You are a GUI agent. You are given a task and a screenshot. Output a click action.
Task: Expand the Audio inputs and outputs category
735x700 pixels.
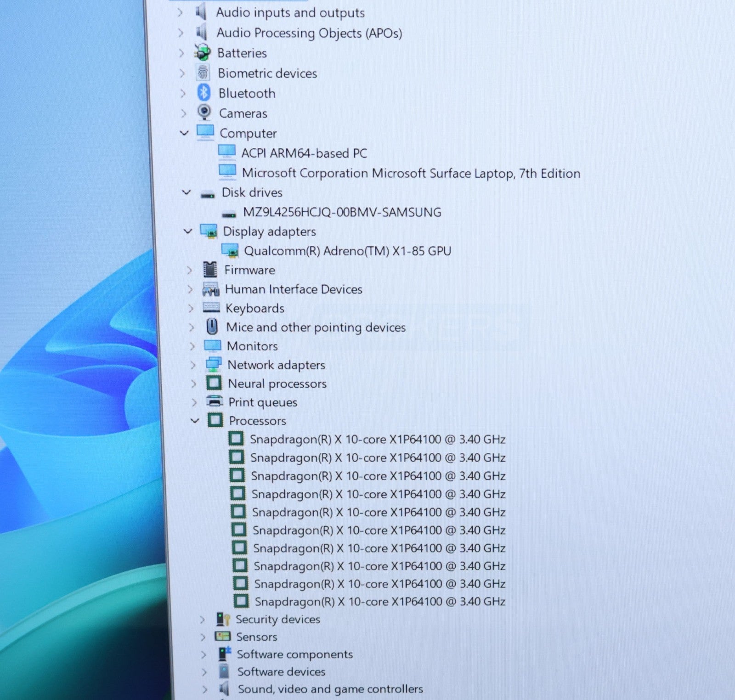coord(180,12)
